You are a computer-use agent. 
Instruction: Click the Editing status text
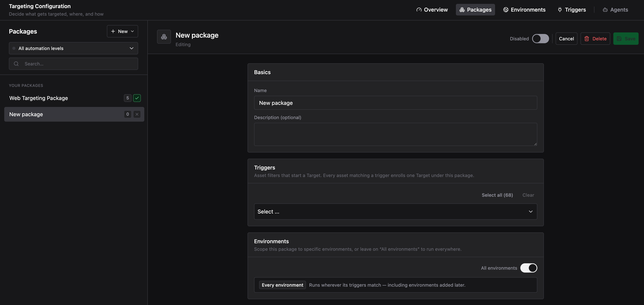[x=183, y=45]
